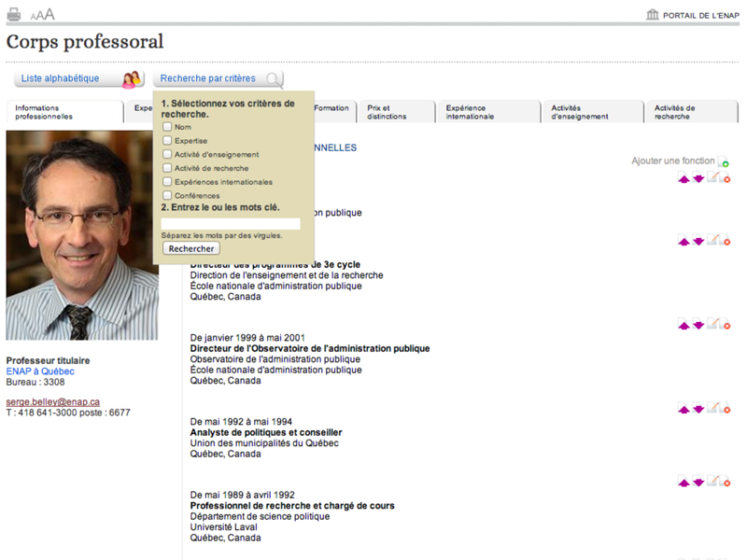Click the text 'Professeur titulaire'
Screen dimensions: 747x560
(49, 360)
